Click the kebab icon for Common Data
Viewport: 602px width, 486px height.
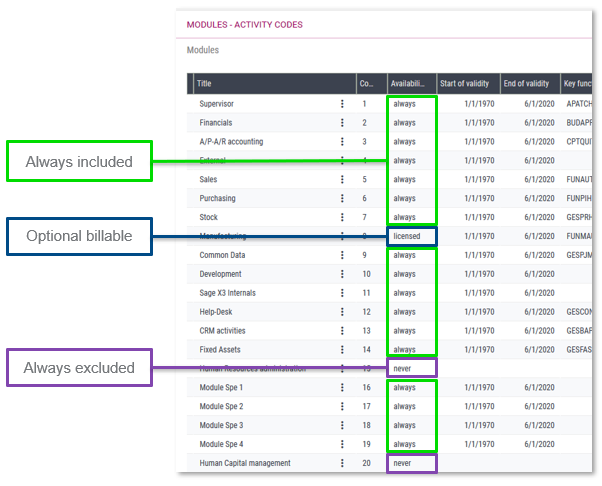pyautogui.click(x=342, y=255)
